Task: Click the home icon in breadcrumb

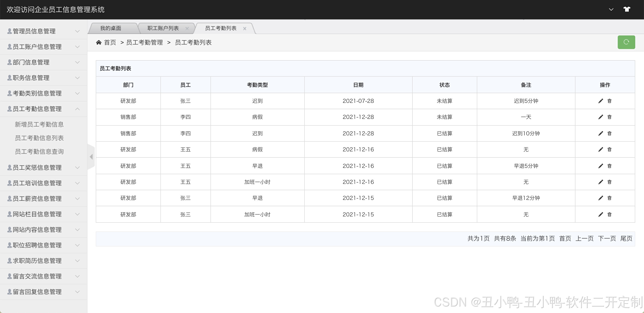Action: (99, 42)
